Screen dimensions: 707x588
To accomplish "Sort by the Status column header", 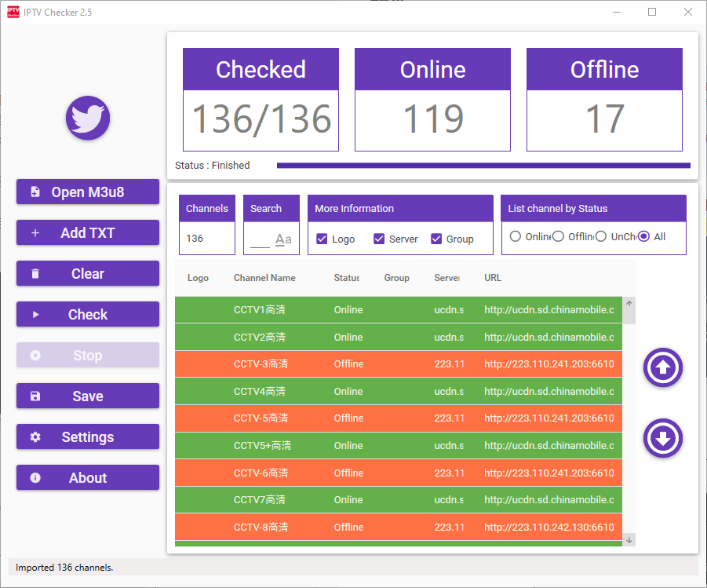I will [x=347, y=278].
